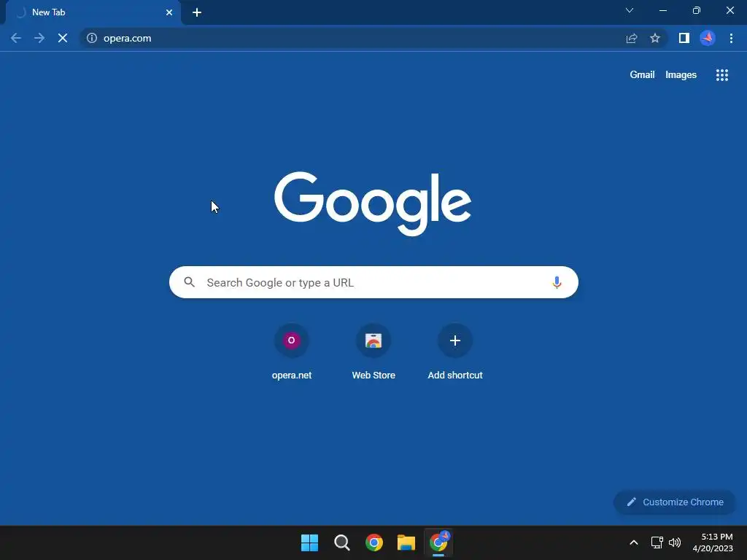Focus the Search Google or type a URL box
This screenshot has width=747, height=560.
click(373, 282)
